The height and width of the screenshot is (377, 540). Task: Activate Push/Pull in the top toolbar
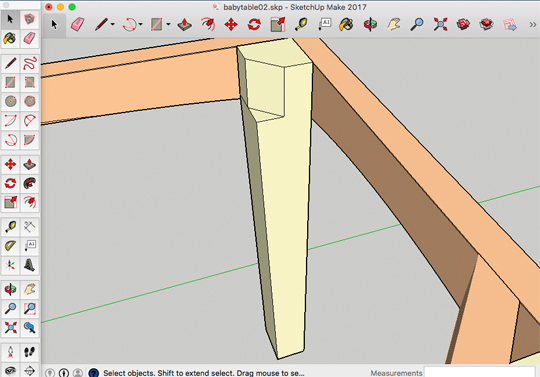tap(185, 25)
